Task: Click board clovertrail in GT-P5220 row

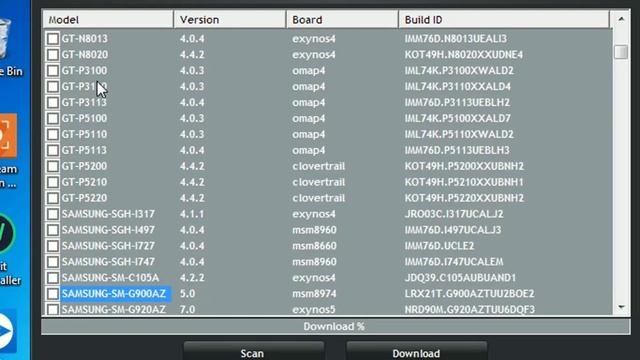Action: pyautogui.click(x=318, y=198)
